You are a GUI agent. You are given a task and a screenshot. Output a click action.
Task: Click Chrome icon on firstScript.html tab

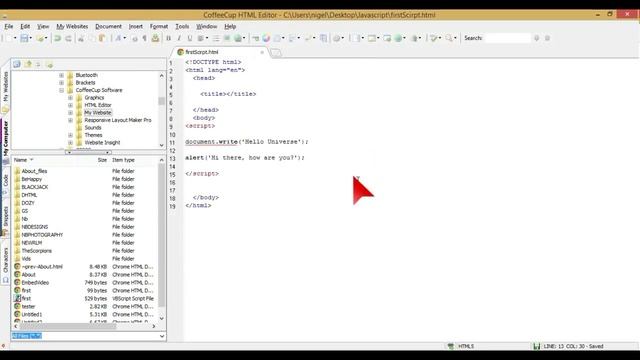pos(180,52)
